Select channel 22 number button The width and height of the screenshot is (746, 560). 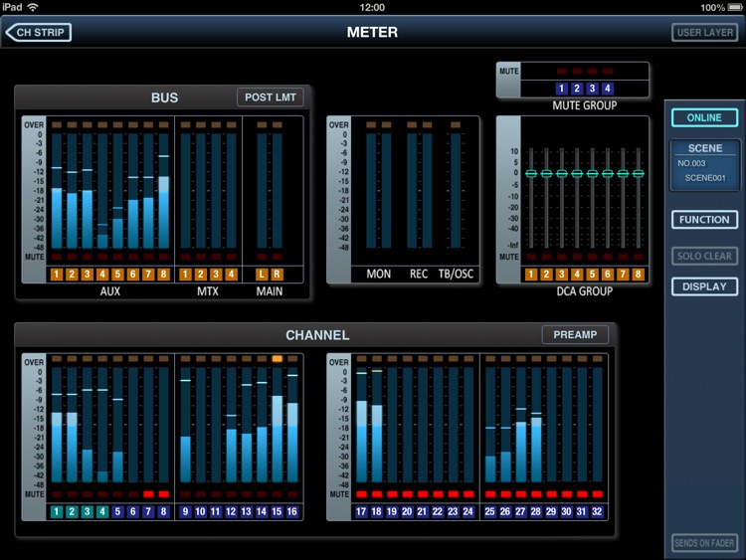click(438, 511)
